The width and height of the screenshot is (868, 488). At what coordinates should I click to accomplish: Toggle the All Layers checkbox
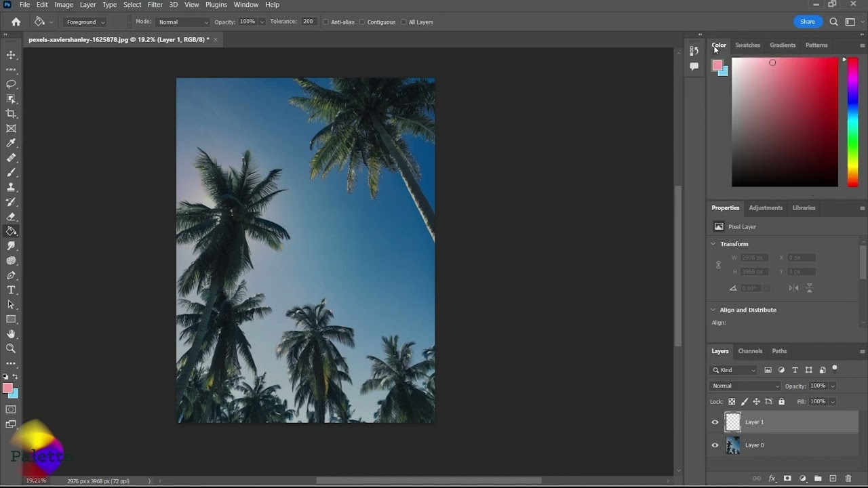[x=403, y=22]
